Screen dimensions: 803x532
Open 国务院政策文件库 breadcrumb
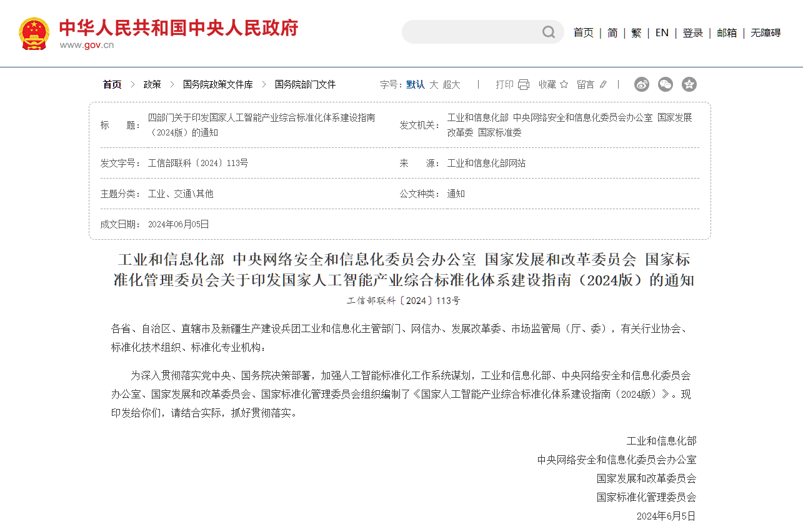(218, 84)
